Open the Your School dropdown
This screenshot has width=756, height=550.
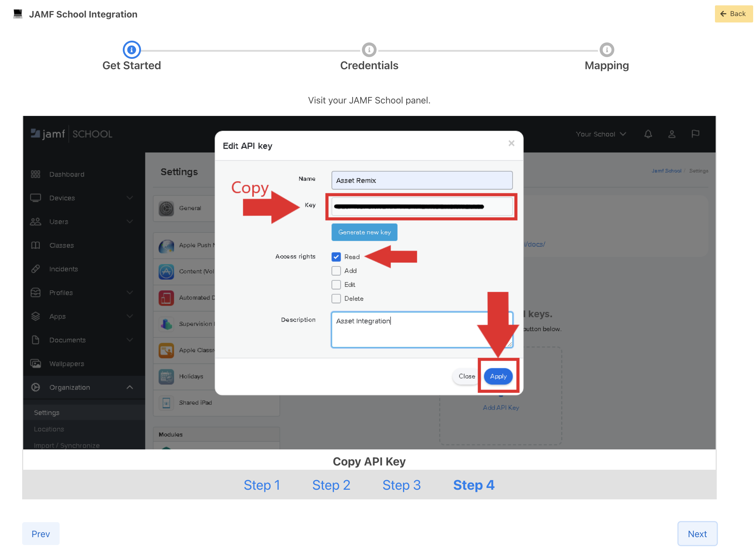click(600, 134)
